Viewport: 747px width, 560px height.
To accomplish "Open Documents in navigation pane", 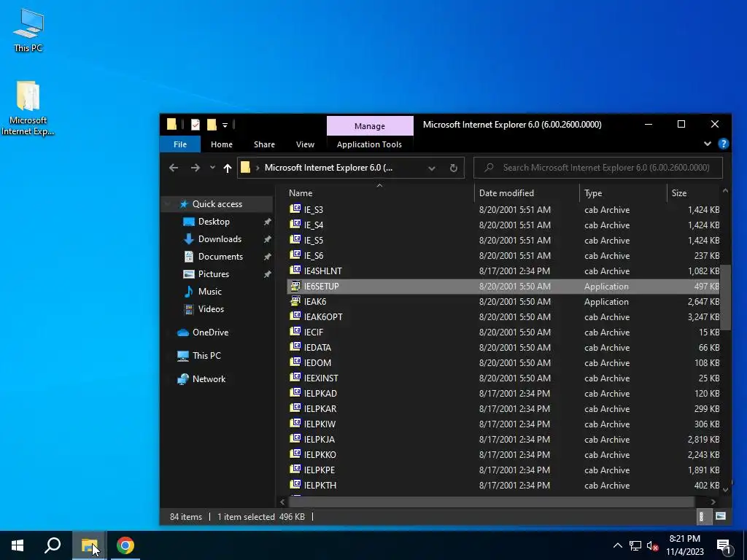I will (220, 256).
